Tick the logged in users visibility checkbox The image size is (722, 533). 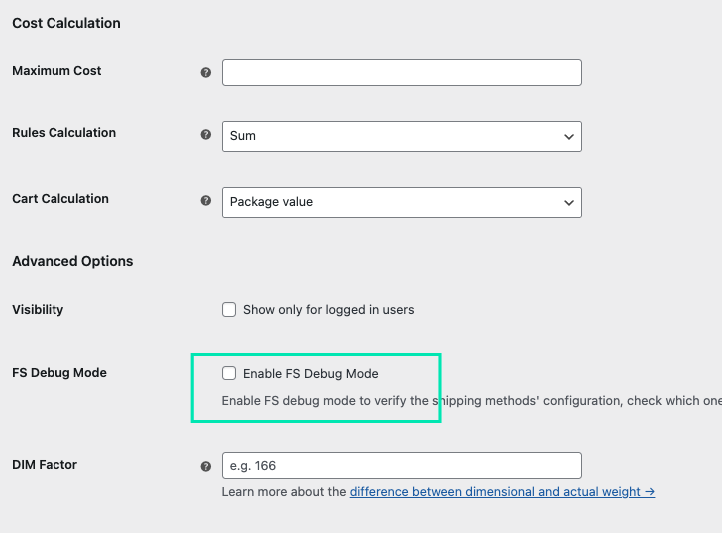229,310
